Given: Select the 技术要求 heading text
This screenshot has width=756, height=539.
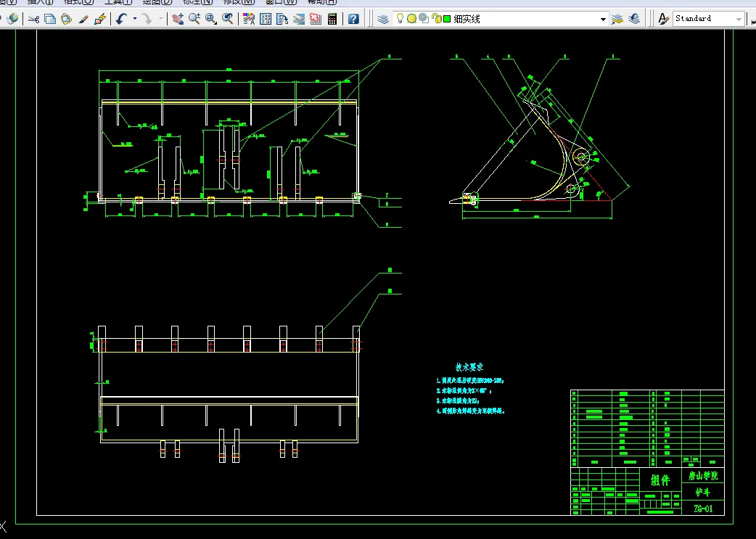Looking at the screenshot, I should click(x=469, y=367).
